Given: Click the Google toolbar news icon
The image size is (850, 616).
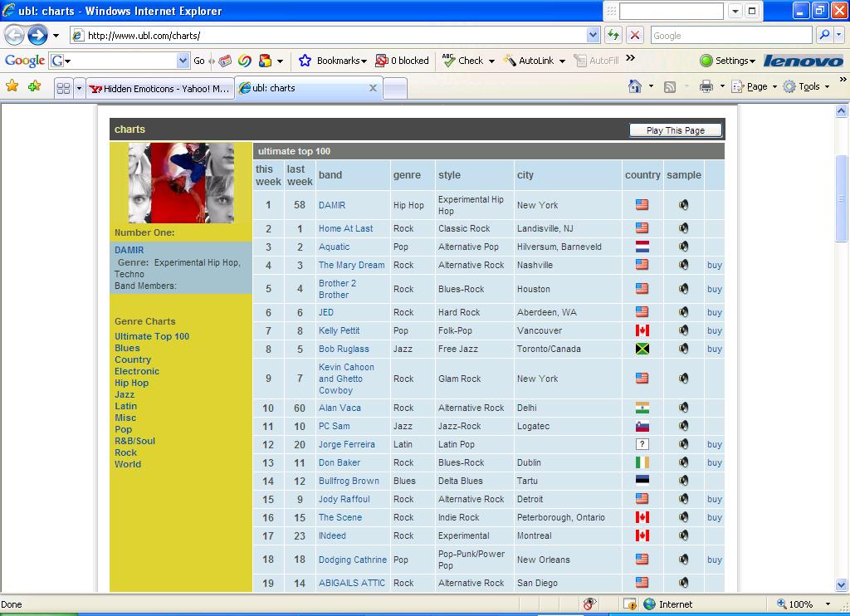Looking at the screenshot, I should tap(225, 61).
